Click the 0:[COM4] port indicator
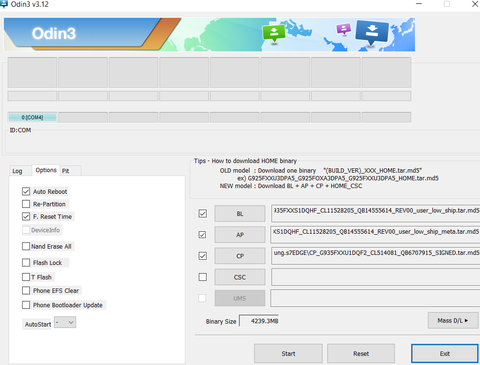Viewport: 480px width, 365px height. tap(32, 117)
